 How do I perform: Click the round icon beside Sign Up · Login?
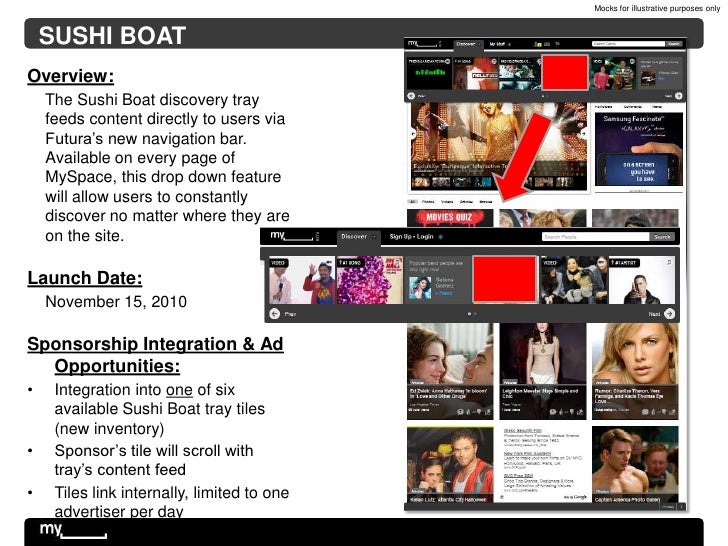[441, 237]
